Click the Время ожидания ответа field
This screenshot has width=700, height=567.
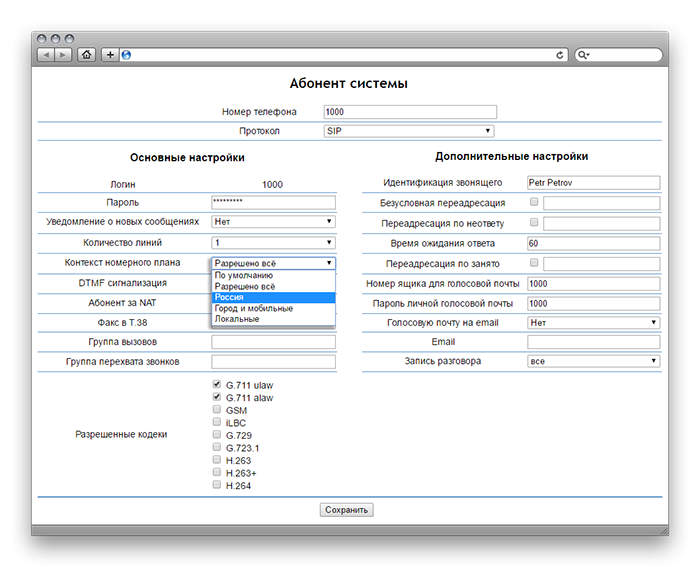594,243
